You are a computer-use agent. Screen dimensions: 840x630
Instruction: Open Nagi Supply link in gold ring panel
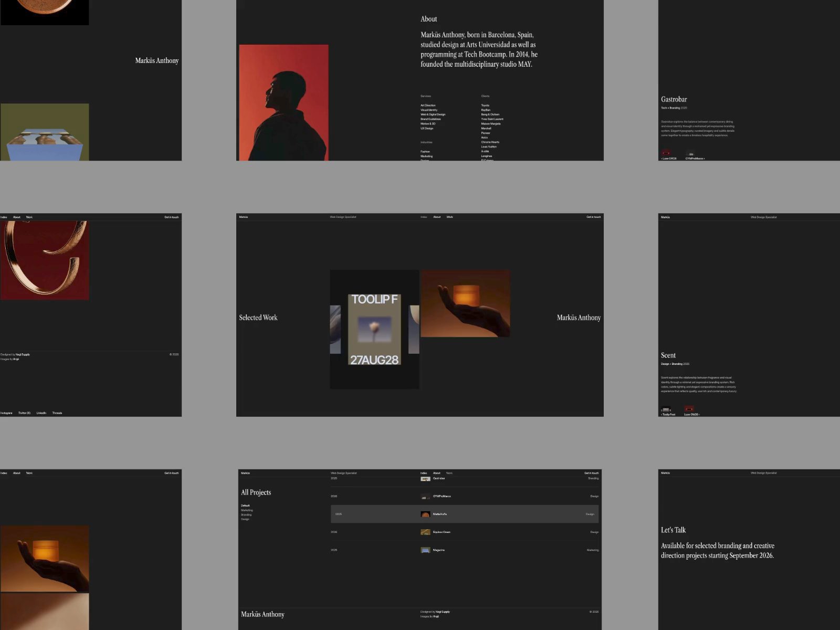(23, 354)
